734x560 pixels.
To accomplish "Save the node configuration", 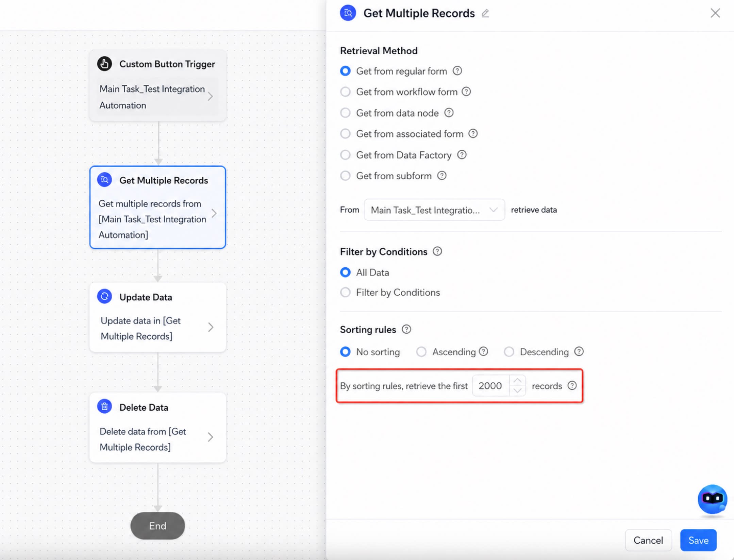I will click(x=698, y=540).
